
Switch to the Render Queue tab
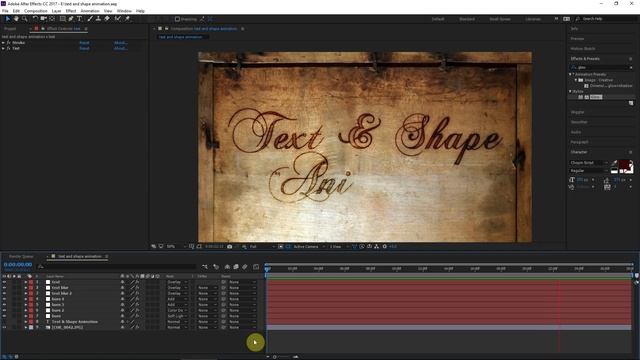(21, 256)
